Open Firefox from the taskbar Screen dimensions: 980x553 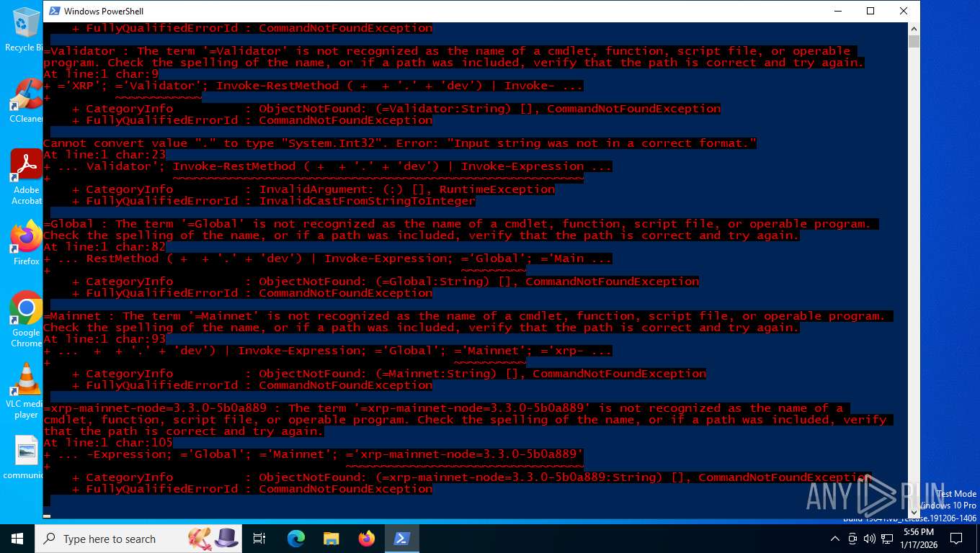coord(366,539)
